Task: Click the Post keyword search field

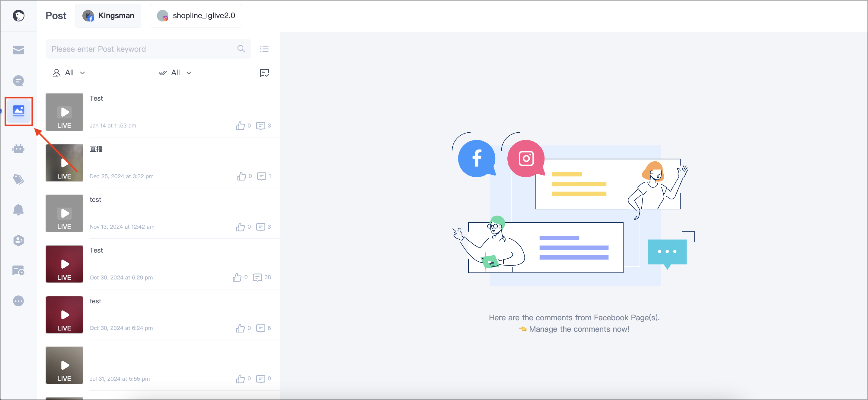Action: point(148,49)
